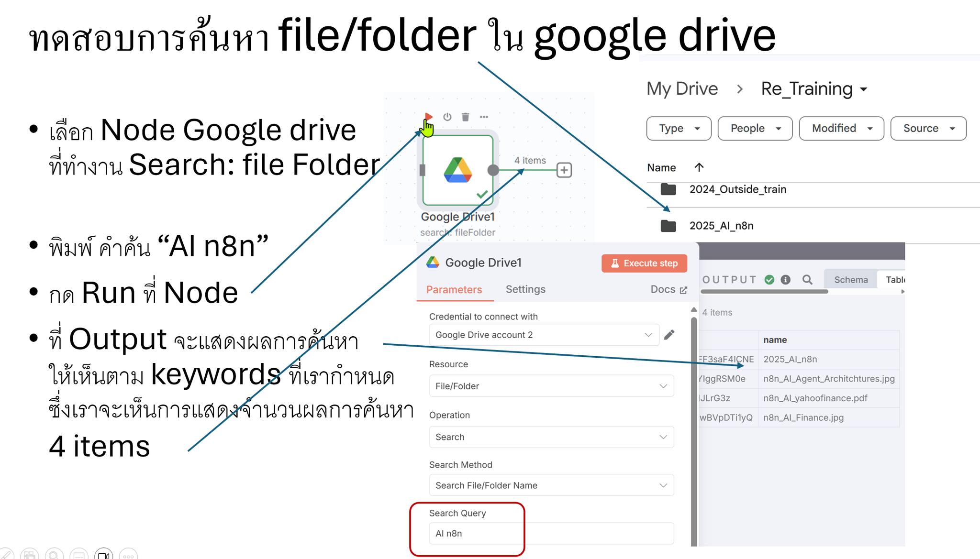Expand the Modified filter dropdown
The width and height of the screenshot is (980, 559).
click(842, 128)
